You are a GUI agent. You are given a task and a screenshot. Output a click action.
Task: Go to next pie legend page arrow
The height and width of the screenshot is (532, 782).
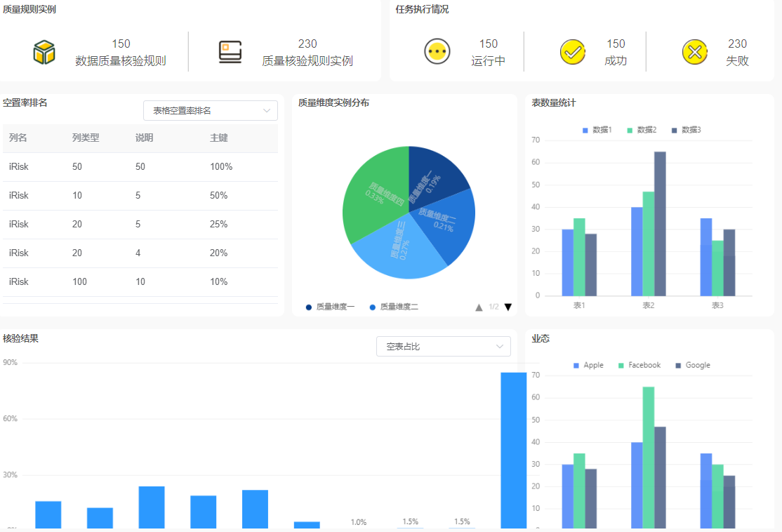pyautogui.click(x=508, y=307)
